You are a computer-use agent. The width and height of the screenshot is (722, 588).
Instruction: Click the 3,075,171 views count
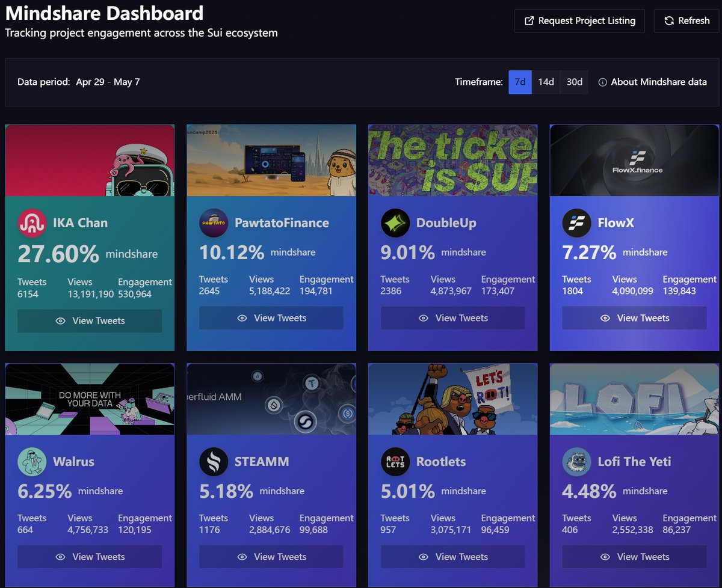point(451,530)
